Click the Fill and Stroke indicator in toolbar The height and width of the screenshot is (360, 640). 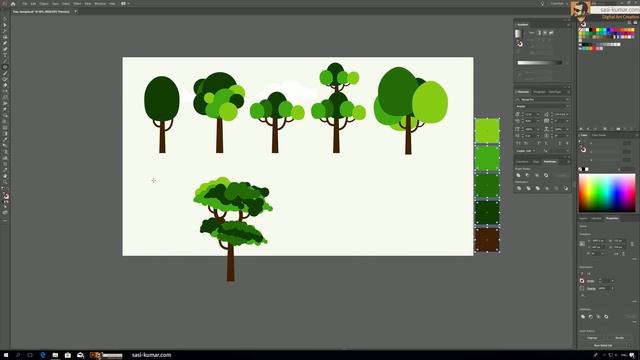[6, 197]
